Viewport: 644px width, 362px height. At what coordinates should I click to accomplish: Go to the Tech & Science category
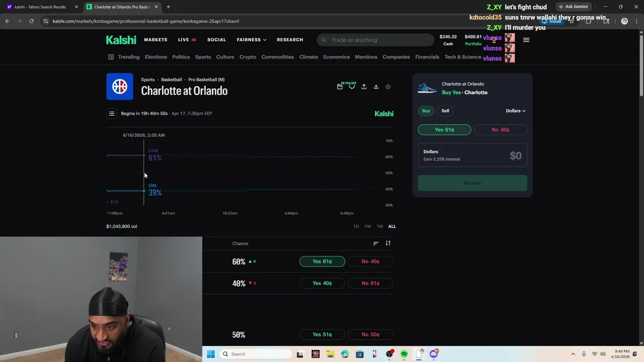463,57
